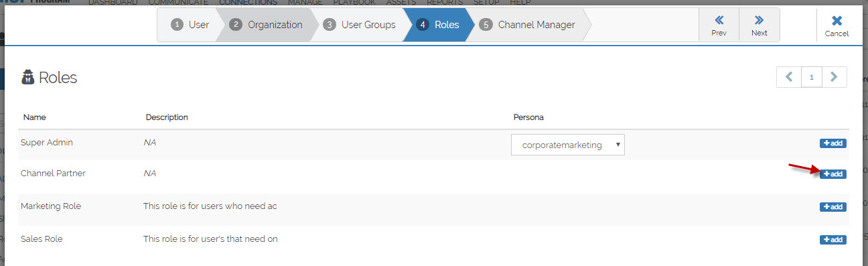Add the Sales Role
This screenshot has width=868, height=266.
tap(833, 240)
